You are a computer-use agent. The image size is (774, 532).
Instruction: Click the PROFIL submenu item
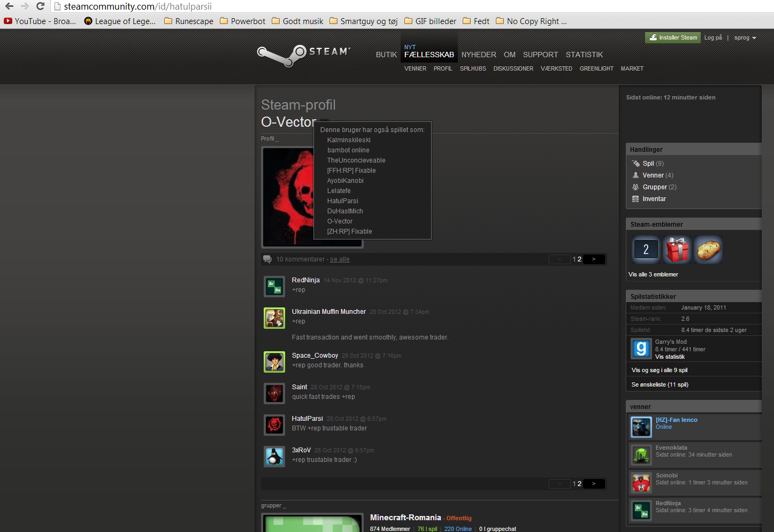pos(443,68)
